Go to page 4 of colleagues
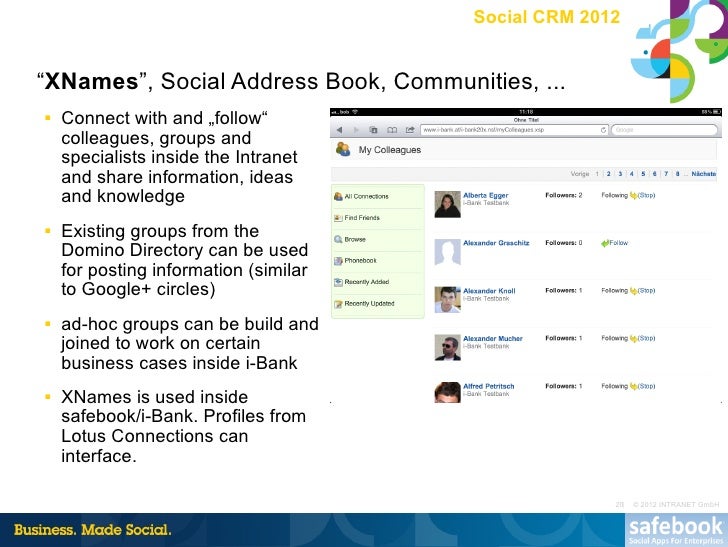 click(x=631, y=174)
